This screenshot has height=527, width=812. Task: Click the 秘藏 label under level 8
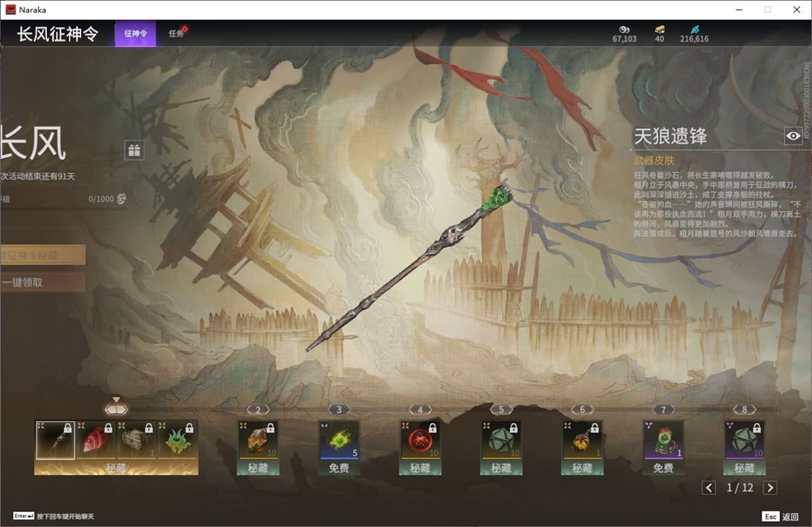[x=744, y=468]
